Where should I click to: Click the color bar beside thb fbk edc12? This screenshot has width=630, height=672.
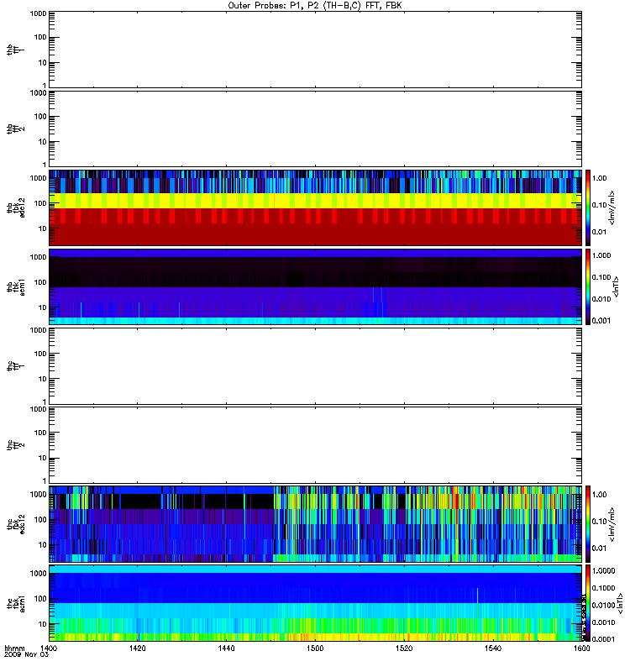[588, 207]
